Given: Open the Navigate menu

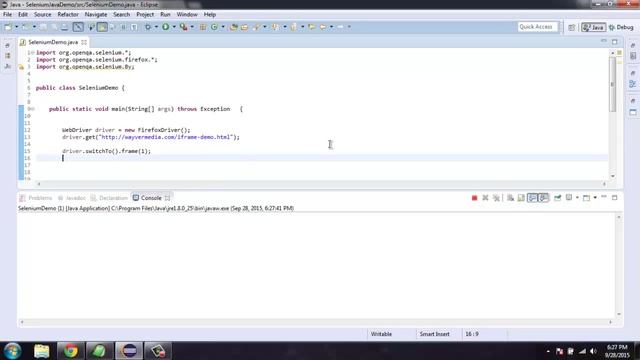Looking at the screenshot, I should (96, 15).
